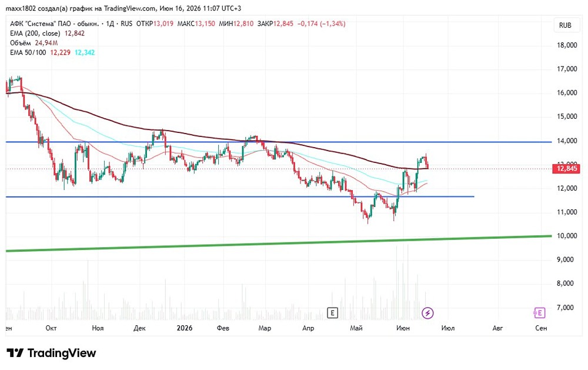588x370 pixels.
Task: Click the earnings E marker near May
Action: pyautogui.click(x=332, y=312)
